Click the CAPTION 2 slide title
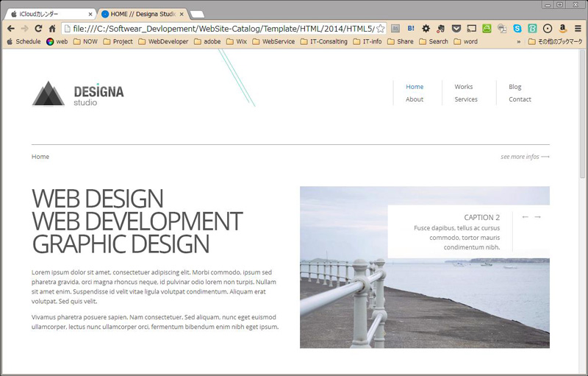The width and height of the screenshot is (588, 376). pos(482,217)
